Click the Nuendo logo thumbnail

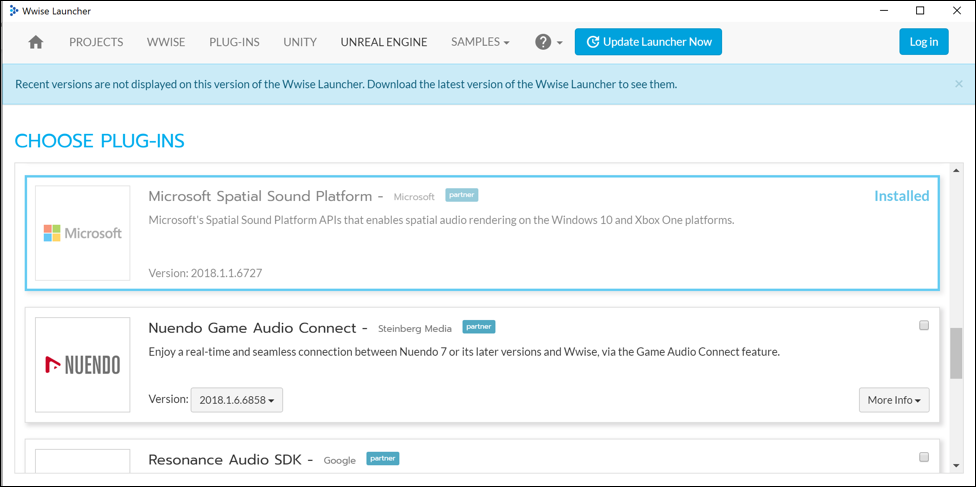(83, 364)
